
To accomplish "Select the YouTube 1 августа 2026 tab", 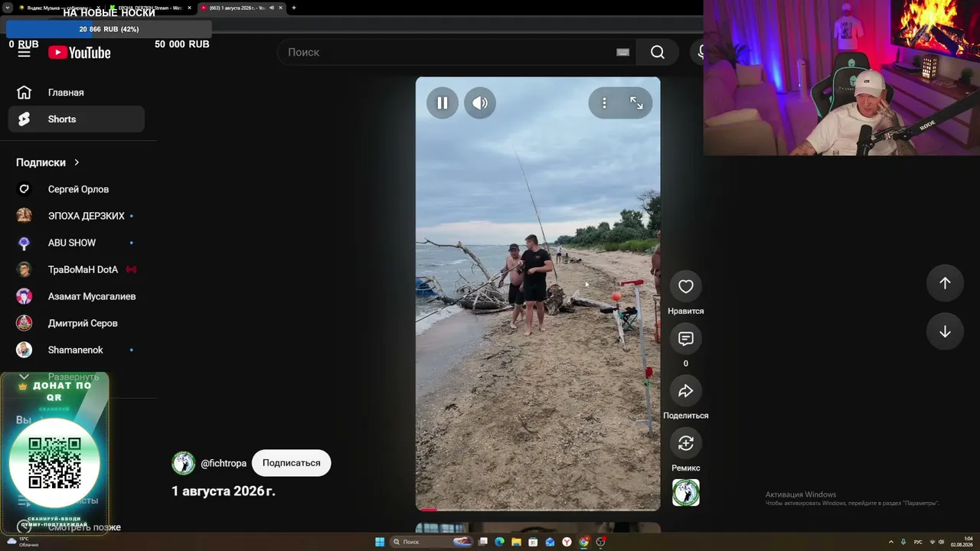I will pos(240,8).
